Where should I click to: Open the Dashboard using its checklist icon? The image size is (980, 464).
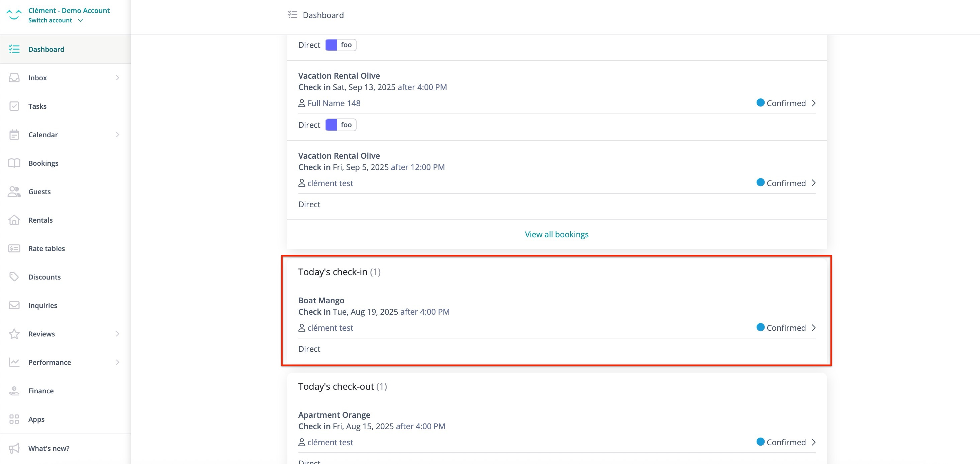(x=14, y=49)
